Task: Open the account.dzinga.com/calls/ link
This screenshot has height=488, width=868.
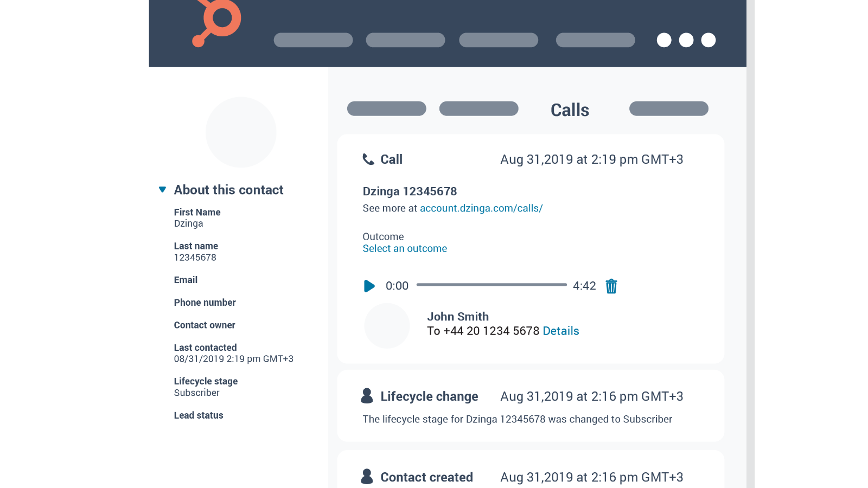Action: 481,208
